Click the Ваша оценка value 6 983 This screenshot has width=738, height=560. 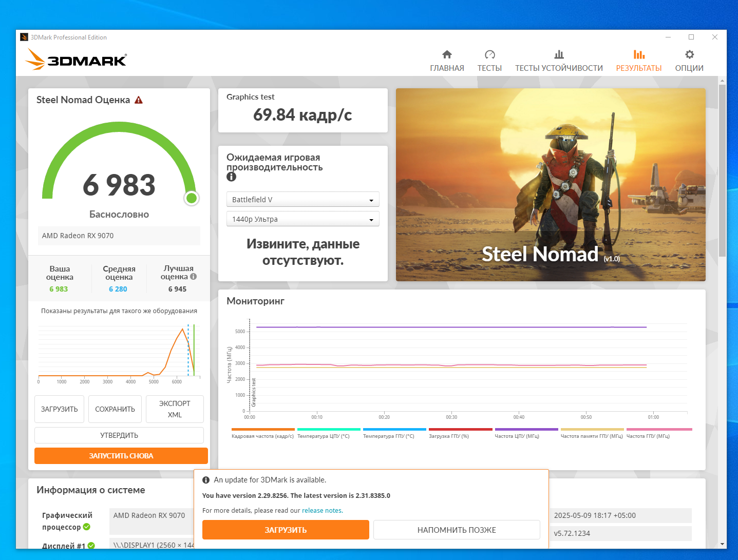coord(59,289)
